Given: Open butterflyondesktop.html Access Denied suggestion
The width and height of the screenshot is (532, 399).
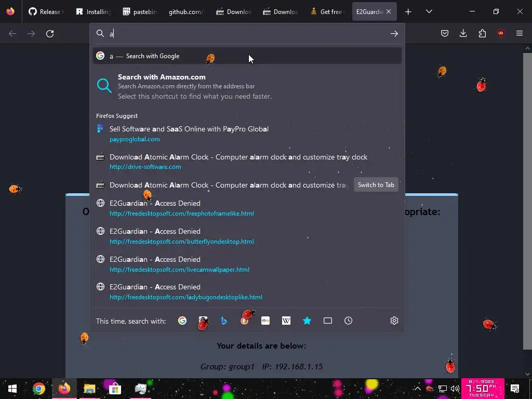Looking at the screenshot, I should coord(247,236).
